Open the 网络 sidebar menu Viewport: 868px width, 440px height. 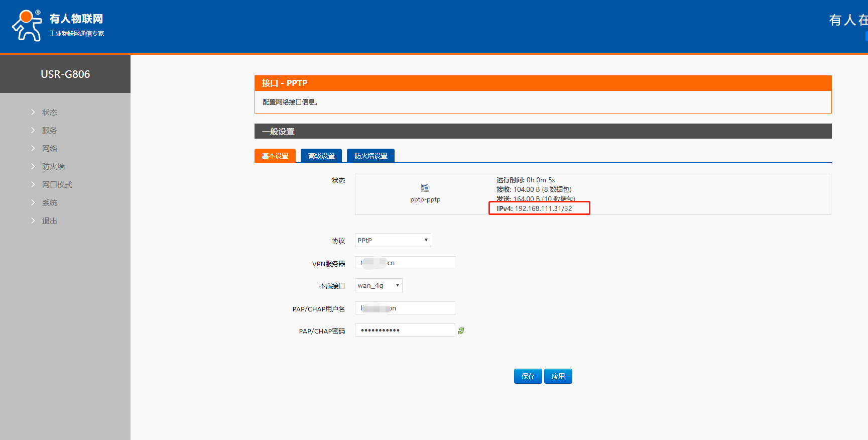(49, 148)
